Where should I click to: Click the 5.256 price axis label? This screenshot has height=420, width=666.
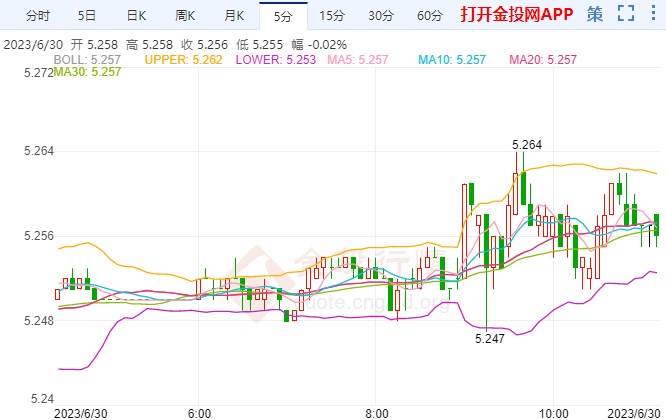point(39,236)
